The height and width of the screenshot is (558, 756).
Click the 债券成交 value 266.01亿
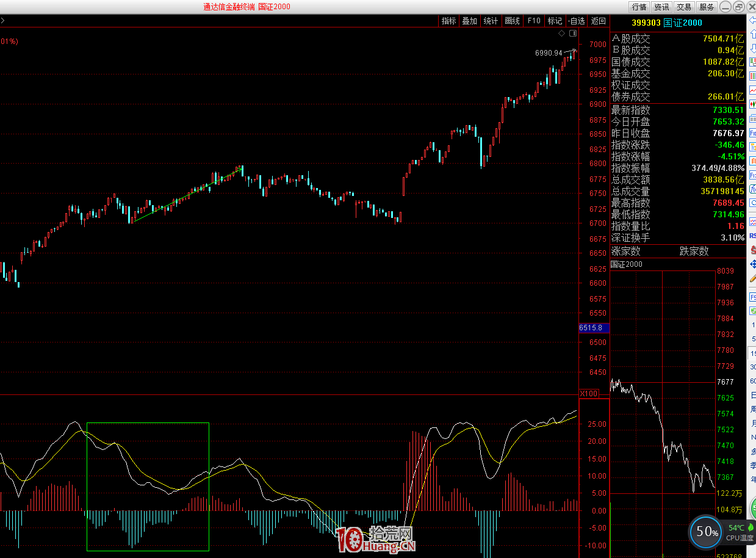pos(726,96)
